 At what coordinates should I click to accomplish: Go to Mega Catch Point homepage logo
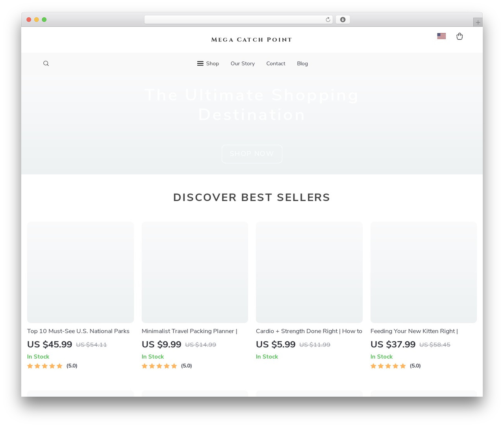point(252,40)
